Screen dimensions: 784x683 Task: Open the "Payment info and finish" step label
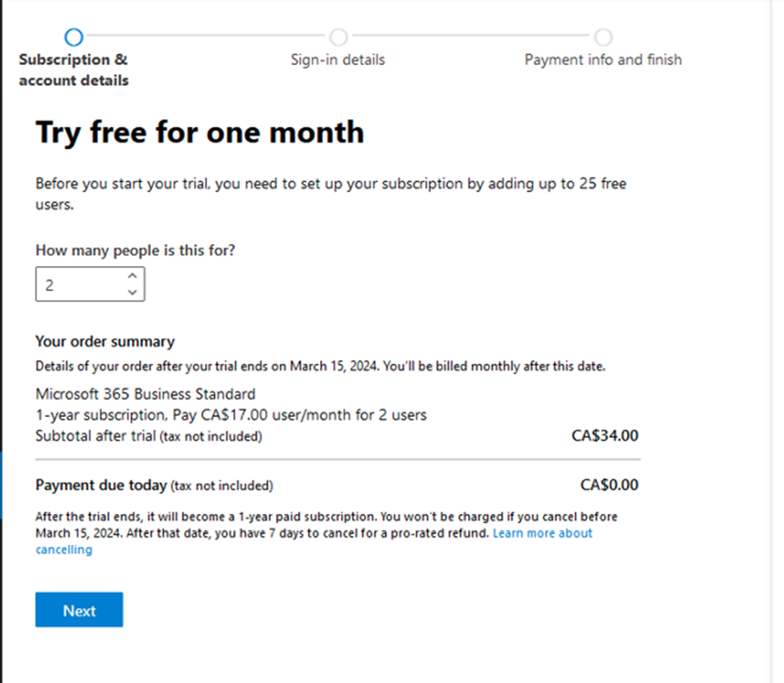point(603,59)
